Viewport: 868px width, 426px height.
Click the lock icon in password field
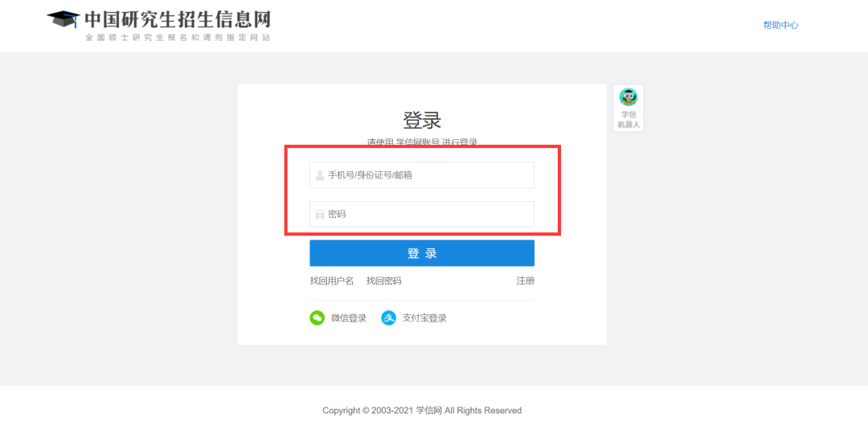319,215
